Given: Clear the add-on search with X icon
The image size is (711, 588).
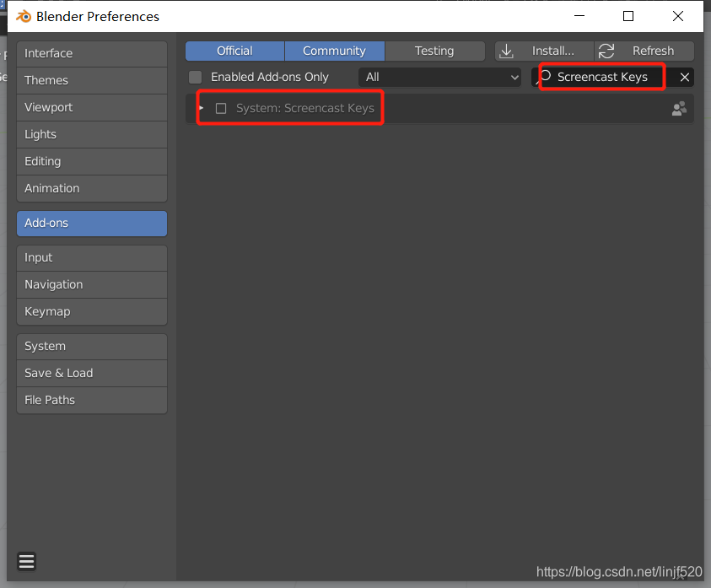Looking at the screenshot, I should (685, 77).
